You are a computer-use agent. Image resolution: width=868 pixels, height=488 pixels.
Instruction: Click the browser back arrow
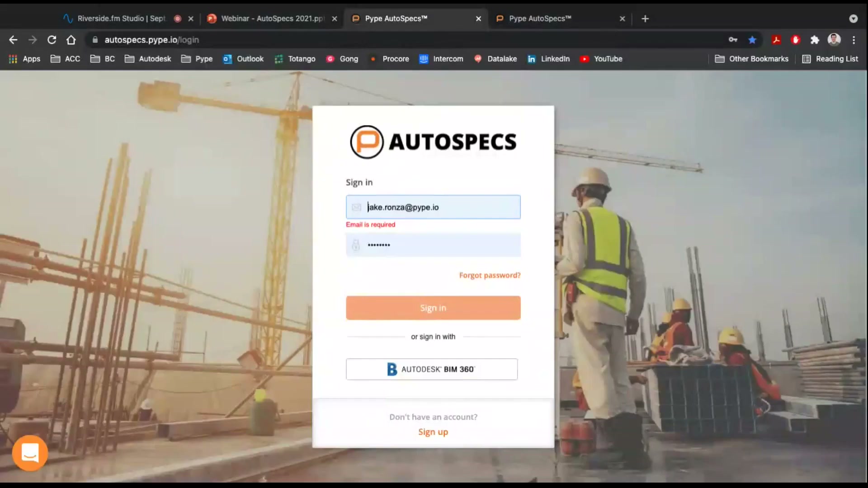13,40
